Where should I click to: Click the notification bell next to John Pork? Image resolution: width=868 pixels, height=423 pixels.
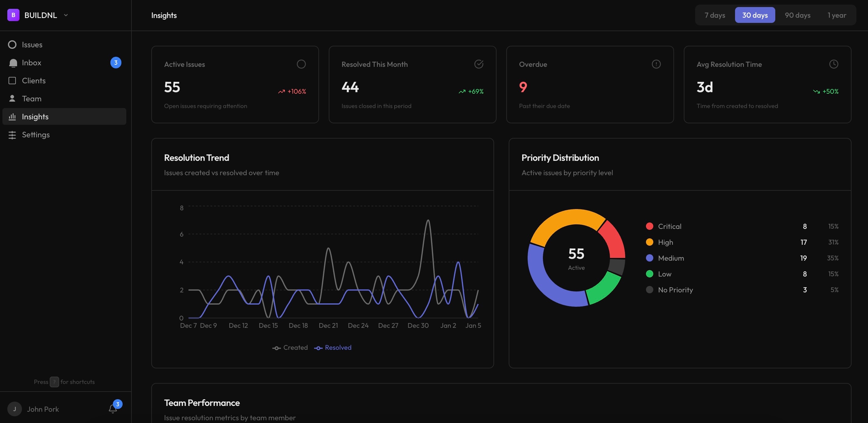(x=113, y=409)
